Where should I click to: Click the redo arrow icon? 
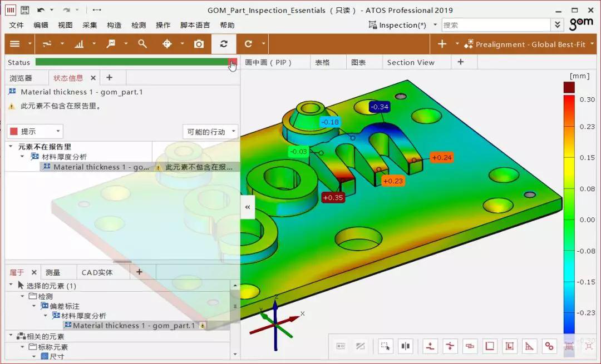click(67, 10)
